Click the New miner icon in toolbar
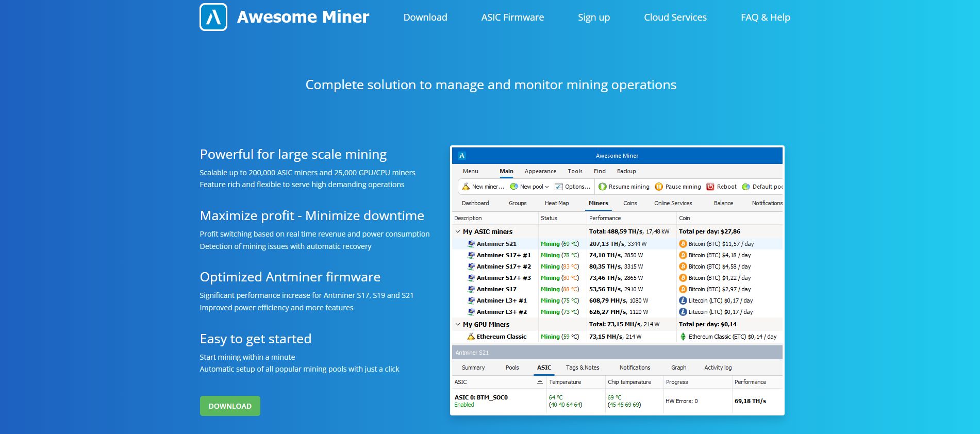This screenshot has width=980, height=434. pos(466,187)
